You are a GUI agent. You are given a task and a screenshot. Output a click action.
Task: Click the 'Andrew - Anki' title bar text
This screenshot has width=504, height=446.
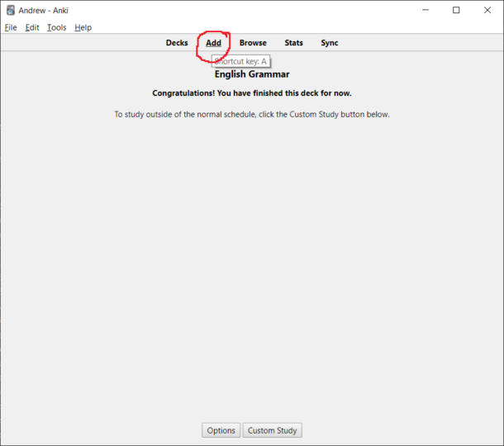point(43,10)
